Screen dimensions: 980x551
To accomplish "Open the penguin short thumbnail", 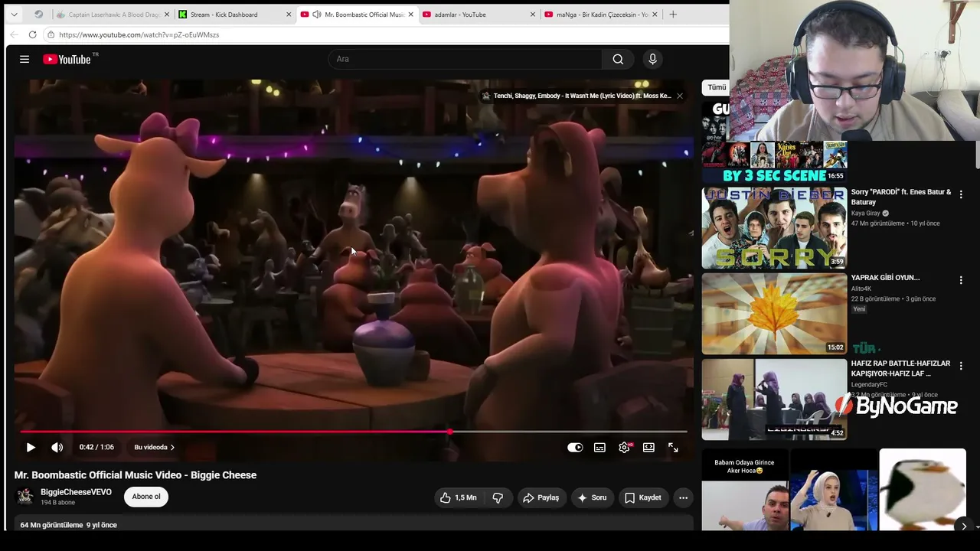I will click(x=923, y=490).
